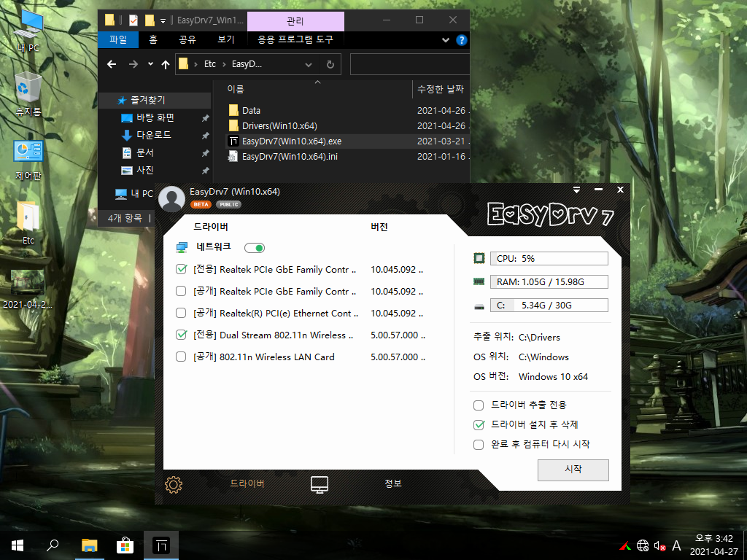747x560 pixels.
Task: Click the monitor icon in EasyDrv7 bottom bar
Action: click(320, 485)
